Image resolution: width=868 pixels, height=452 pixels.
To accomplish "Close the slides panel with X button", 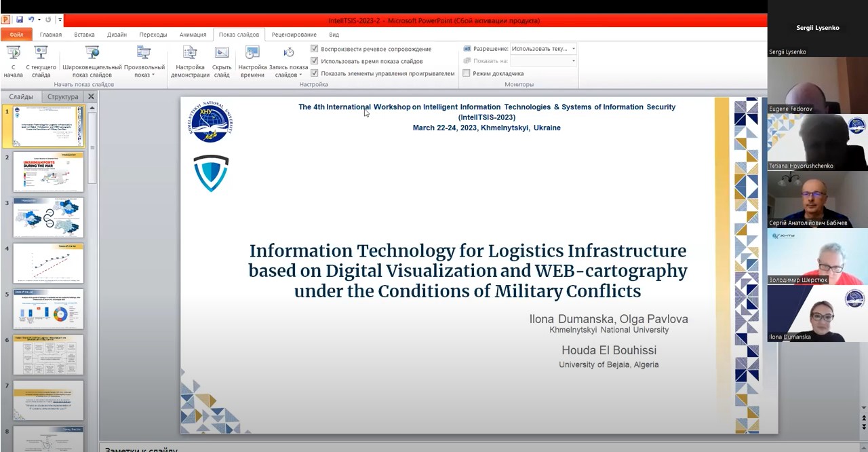I will 91,97.
